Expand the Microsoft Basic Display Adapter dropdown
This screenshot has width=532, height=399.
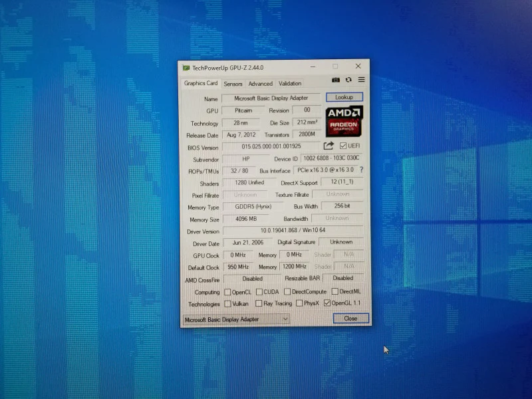[x=236, y=319]
